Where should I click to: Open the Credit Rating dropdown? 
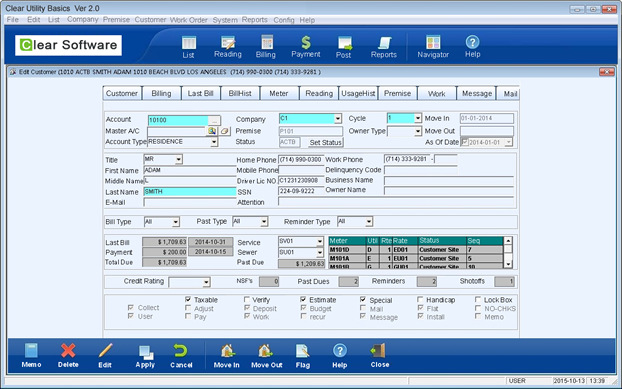pos(206,282)
